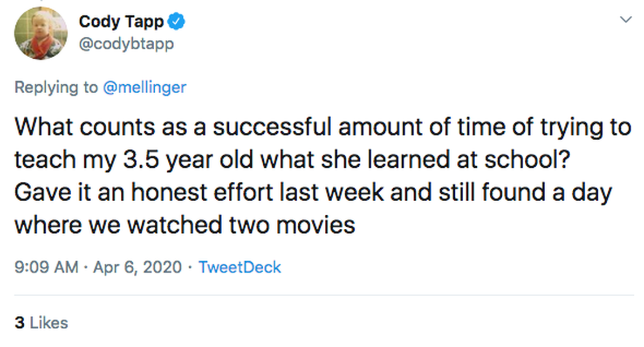Click Cody Tapp's profile avatar photo
This screenshot has height=347, width=644.
click(x=41, y=33)
